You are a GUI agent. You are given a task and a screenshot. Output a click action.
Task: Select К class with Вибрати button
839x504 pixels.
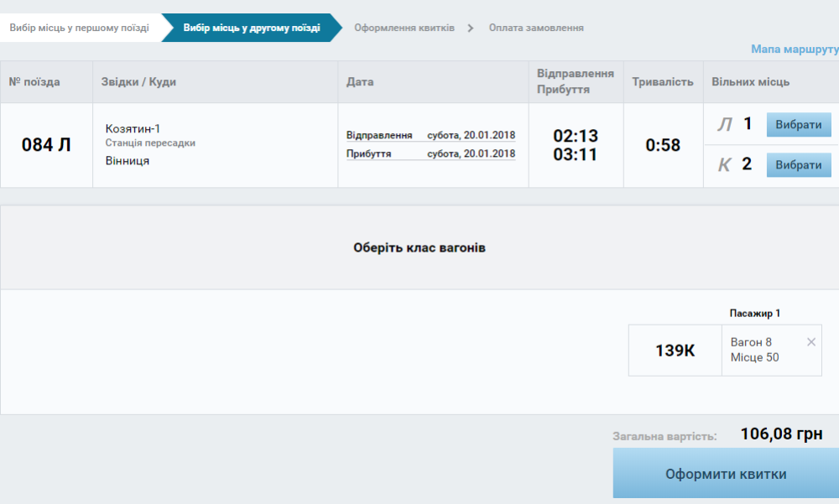point(798,165)
